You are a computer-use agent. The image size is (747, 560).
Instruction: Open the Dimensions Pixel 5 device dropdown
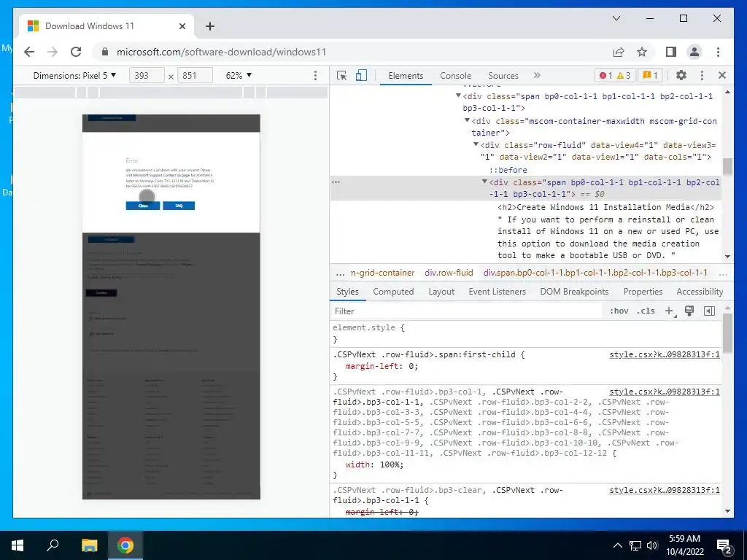tap(75, 75)
